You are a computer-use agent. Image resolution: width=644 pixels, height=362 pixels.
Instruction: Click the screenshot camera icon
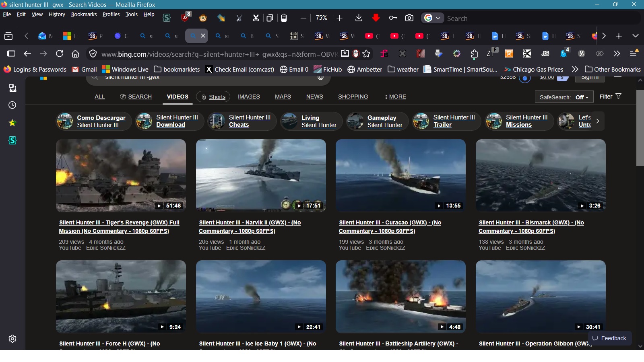(409, 18)
